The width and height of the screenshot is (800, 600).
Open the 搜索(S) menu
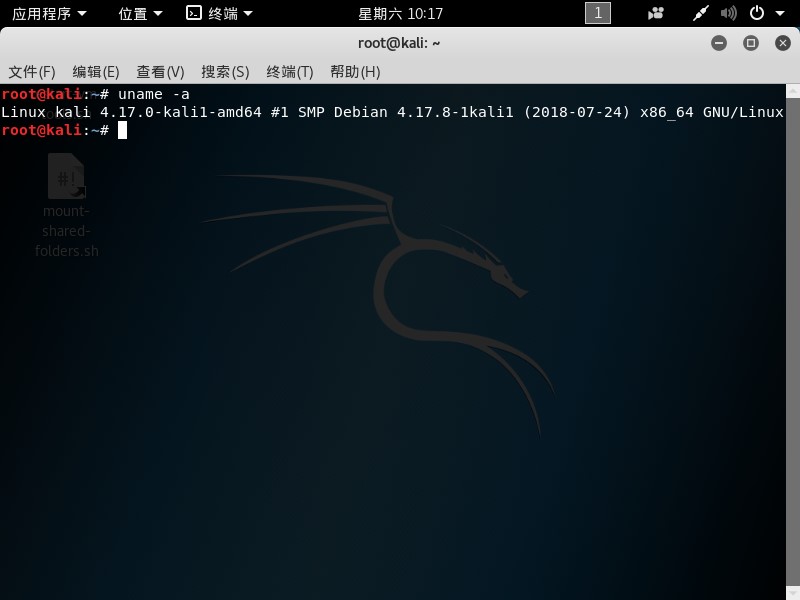pyautogui.click(x=225, y=72)
